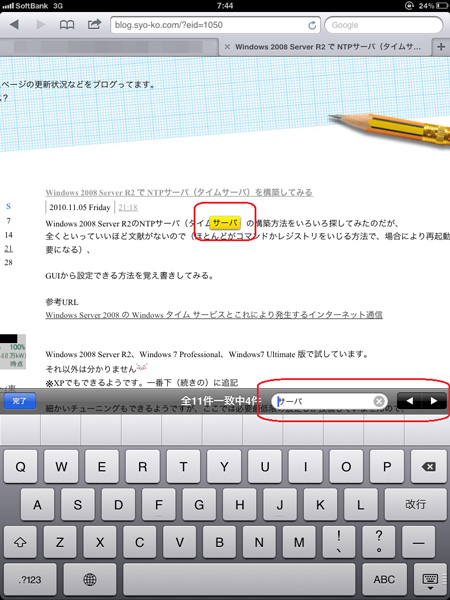Screen dimensions: 450x600
Task: Tap the 2010.11.05 Friday date text
Action: point(80,207)
